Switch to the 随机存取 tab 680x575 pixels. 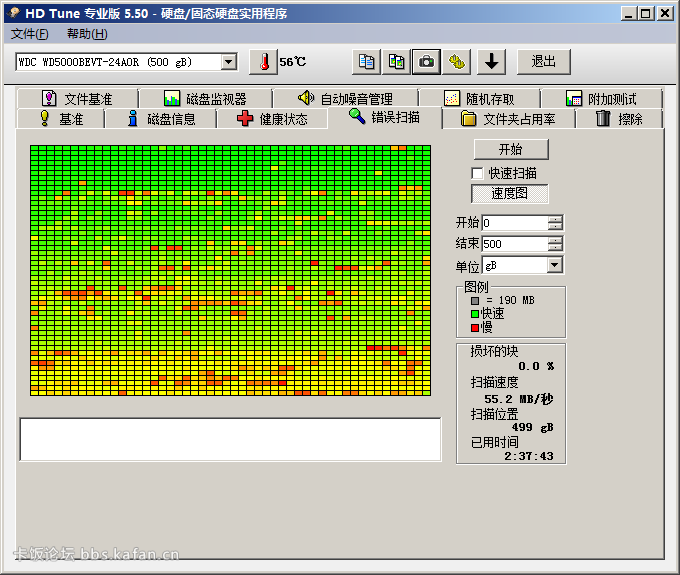tap(480, 99)
